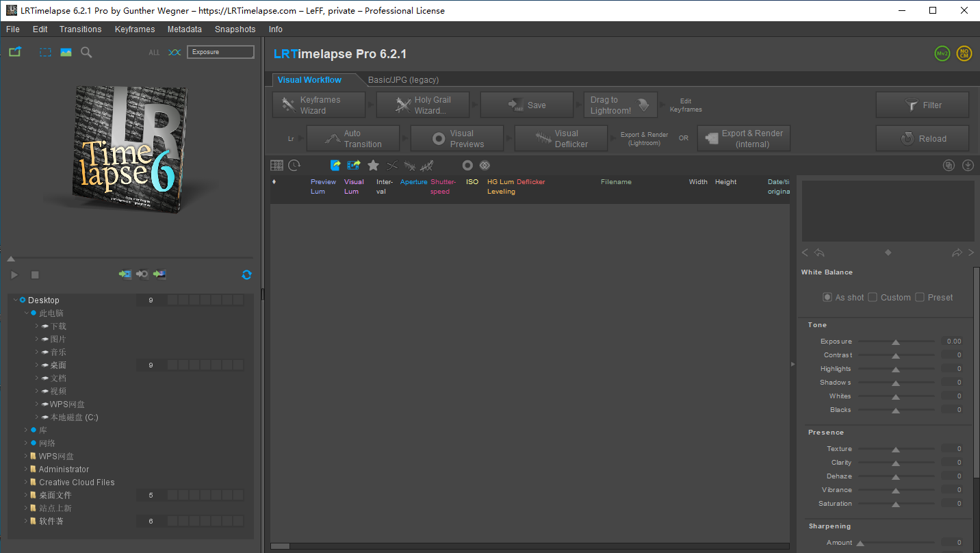This screenshot has height=553, width=980.
Task: Enable the Preset white balance checkbox
Action: (x=920, y=297)
